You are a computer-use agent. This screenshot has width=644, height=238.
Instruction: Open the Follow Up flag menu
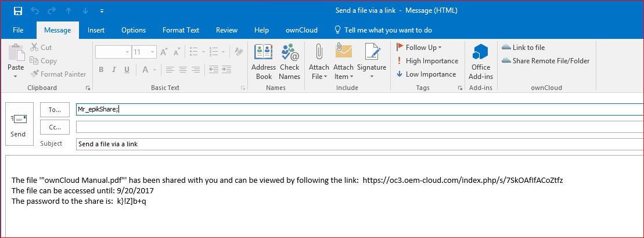click(419, 47)
